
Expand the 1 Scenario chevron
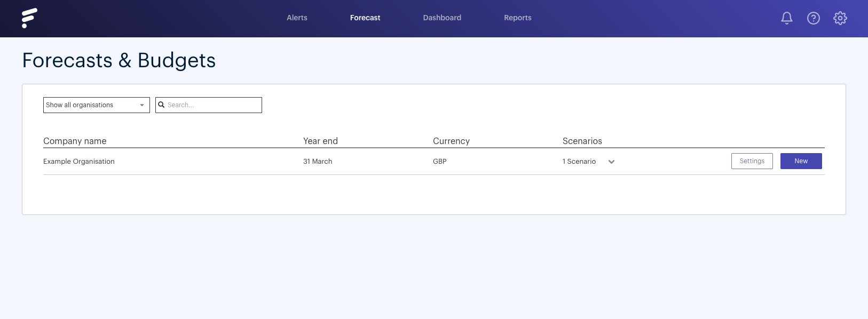pos(611,162)
